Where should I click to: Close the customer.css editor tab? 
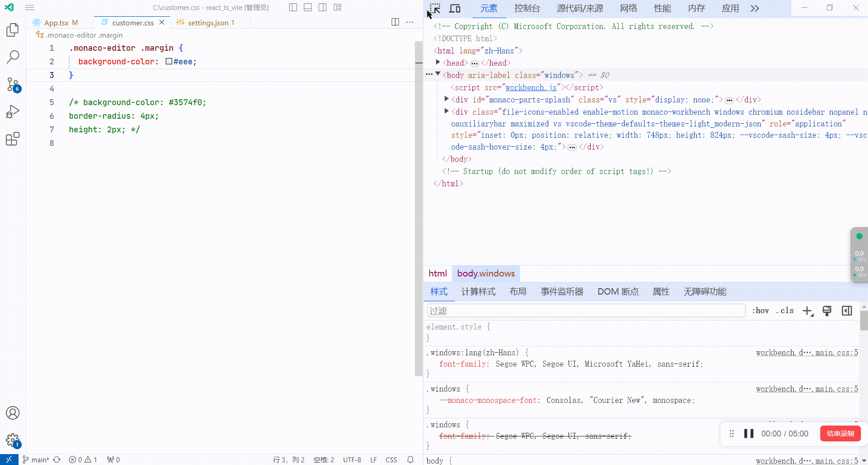[x=162, y=22]
